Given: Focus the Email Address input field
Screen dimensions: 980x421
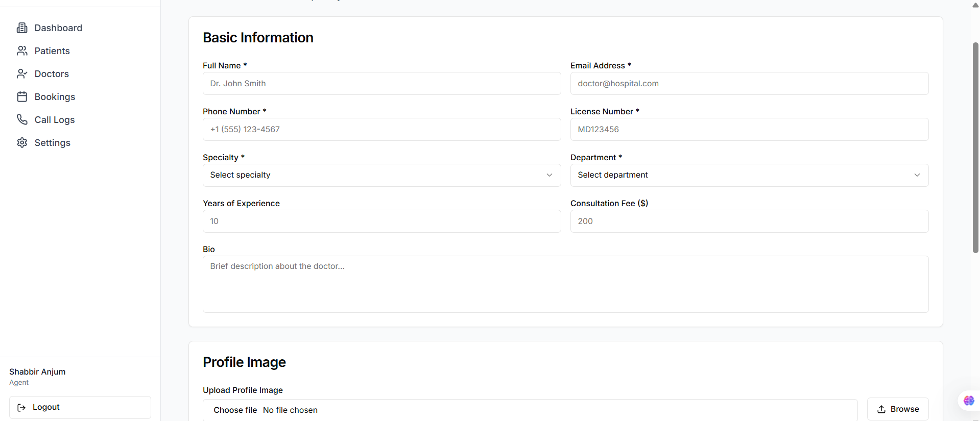Looking at the screenshot, I should (749, 83).
